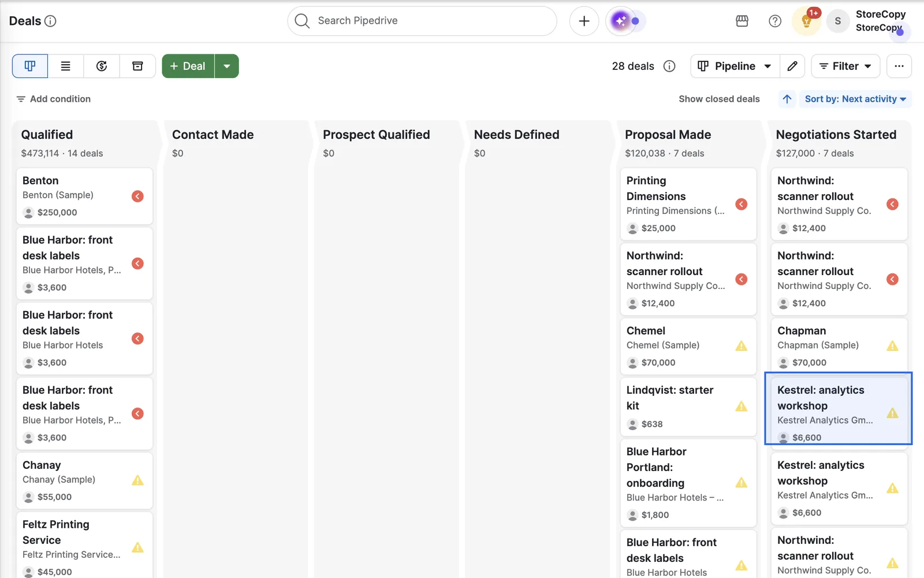This screenshot has width=924, height=578.
Task: Click overdue activity icon on Benton deal
Action: pyautogui.click(x=137, y=196)
